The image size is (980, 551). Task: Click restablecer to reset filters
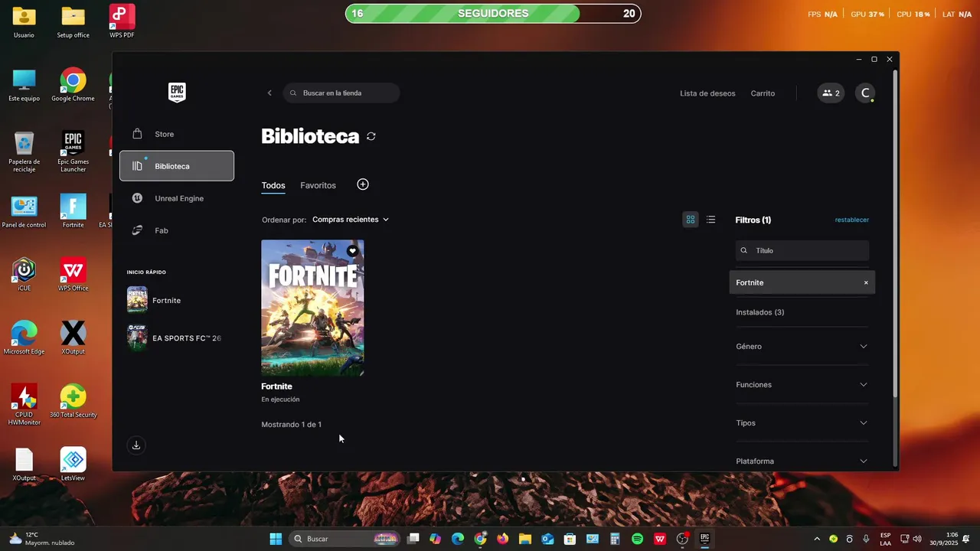(852, 220)
